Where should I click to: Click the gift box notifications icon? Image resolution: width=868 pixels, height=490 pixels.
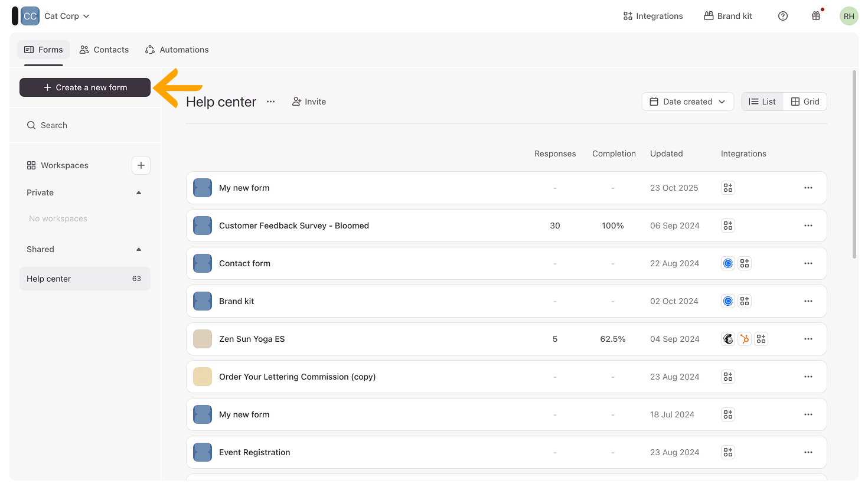pos(816,16)
